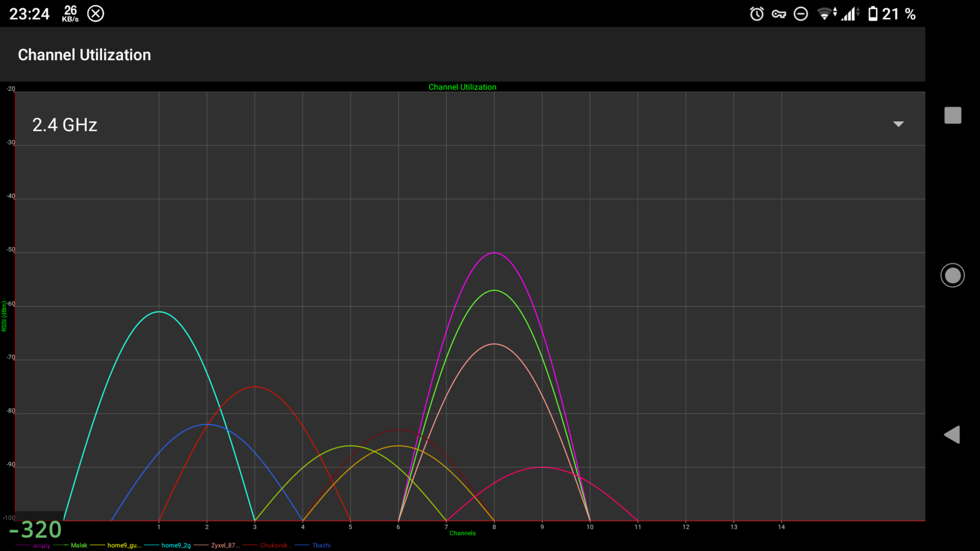Click the RSSI (dBm) axis label

coord(4,316)
